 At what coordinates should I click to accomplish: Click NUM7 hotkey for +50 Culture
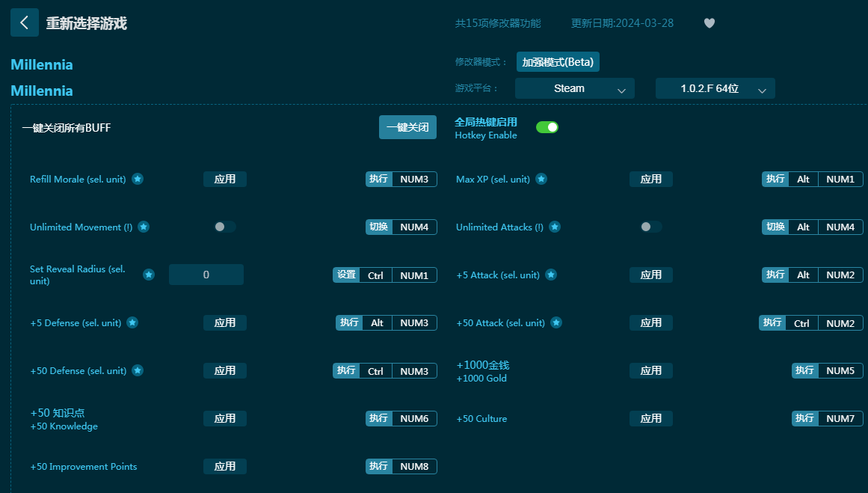[x=840, y=419]
